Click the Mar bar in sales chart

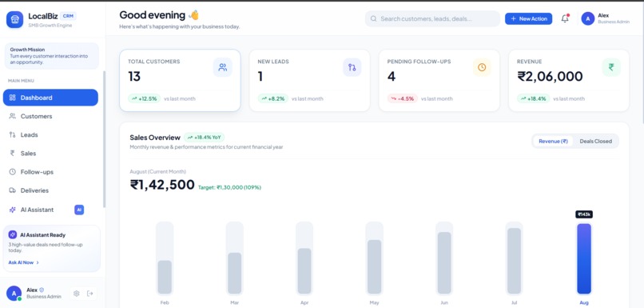coord(235,273)
